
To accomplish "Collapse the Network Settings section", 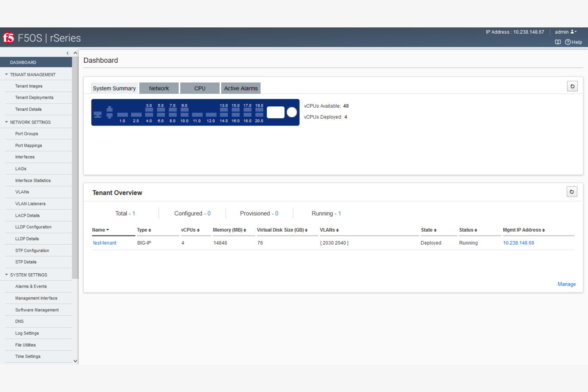I will pos(7,122).
